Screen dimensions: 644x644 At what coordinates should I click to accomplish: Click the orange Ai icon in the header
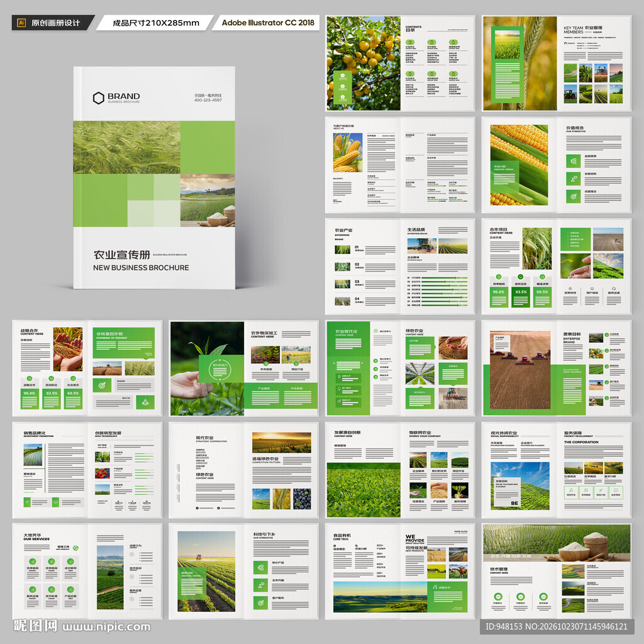[21, 23]
